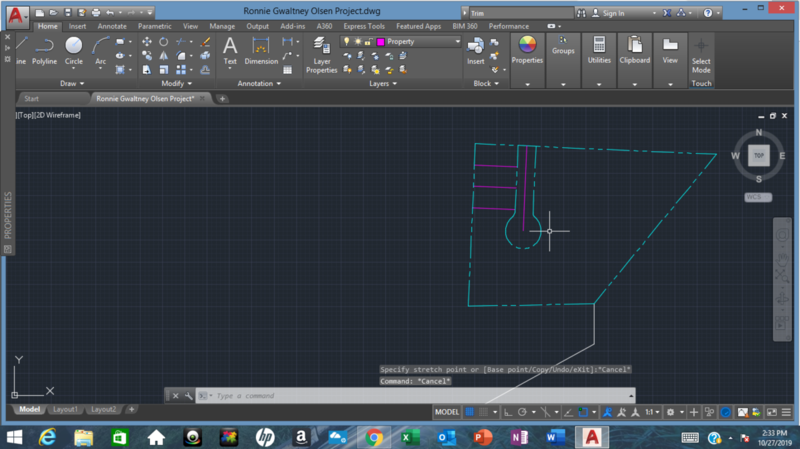Select the Polyline tool
The width and height of the screenshot is (800, 449).
[44, 50]
